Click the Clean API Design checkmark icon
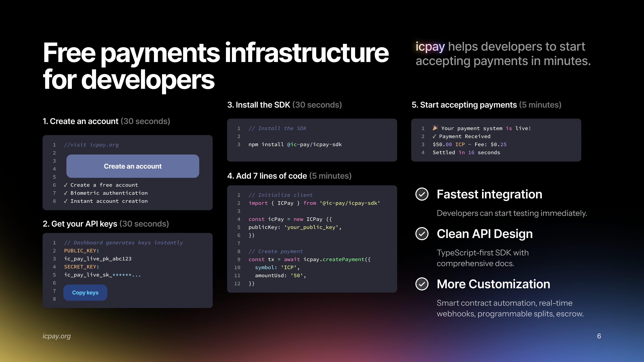Viewport: 644px width, 362px height. [x=422, y=234]
